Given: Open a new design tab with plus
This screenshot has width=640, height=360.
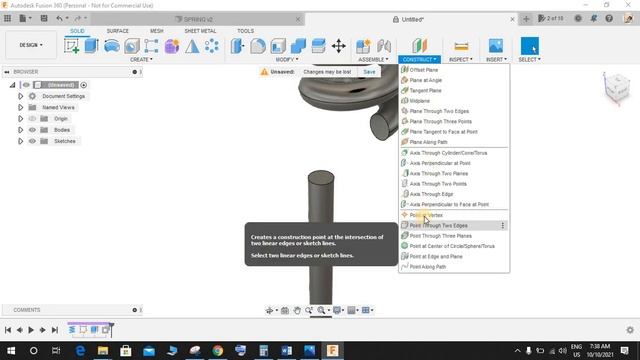Looking at the screenshot, I should pyautogui.click(x=526, y=19).
